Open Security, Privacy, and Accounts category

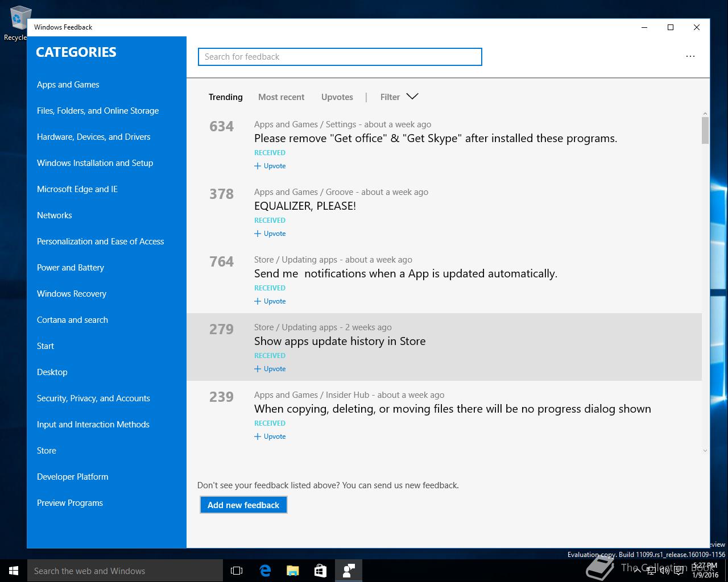tap(93, 398)
